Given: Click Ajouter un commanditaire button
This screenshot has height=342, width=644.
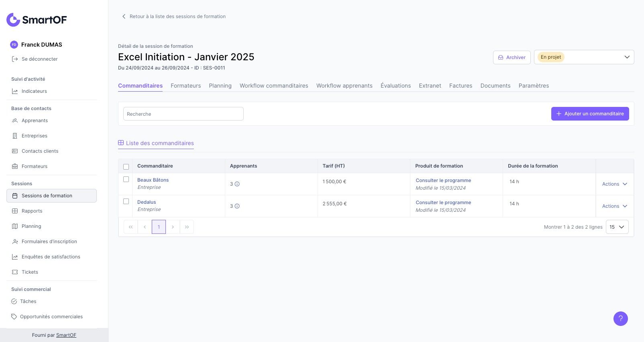Looking at the screenshot, I should [590, 114].
